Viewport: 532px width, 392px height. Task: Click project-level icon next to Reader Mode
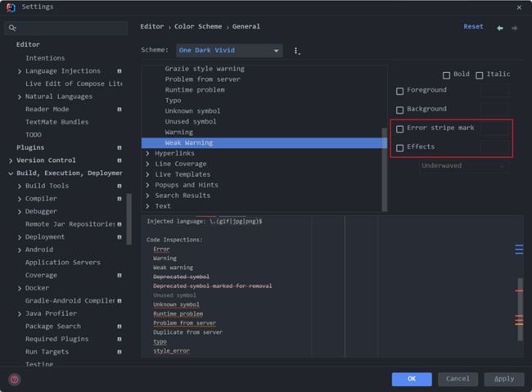119,110
